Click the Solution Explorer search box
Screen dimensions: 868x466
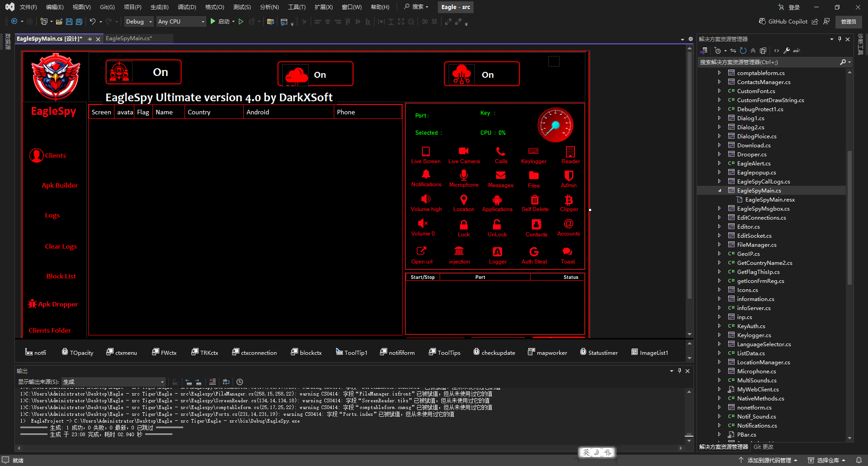[769, 62]
